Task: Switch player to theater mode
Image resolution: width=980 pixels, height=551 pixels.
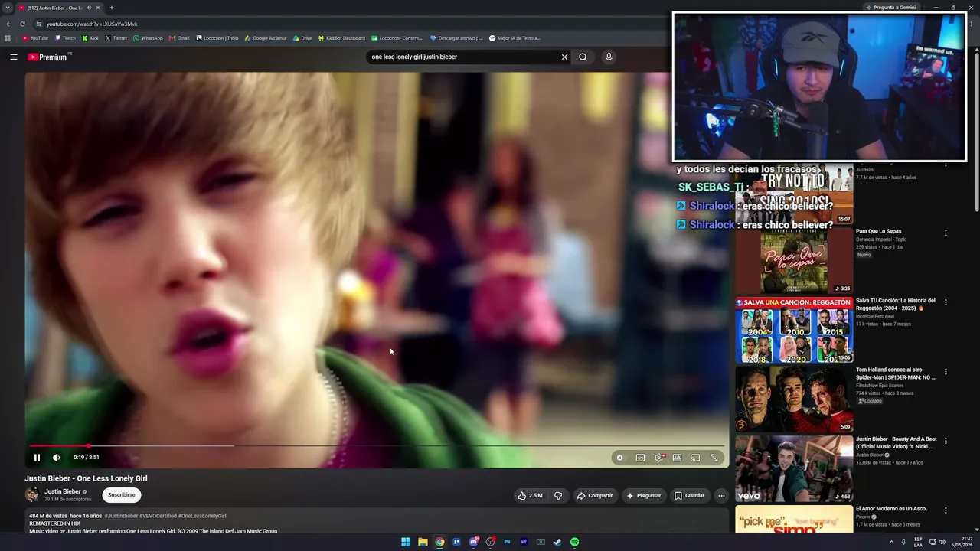Action: click(677, 458)
